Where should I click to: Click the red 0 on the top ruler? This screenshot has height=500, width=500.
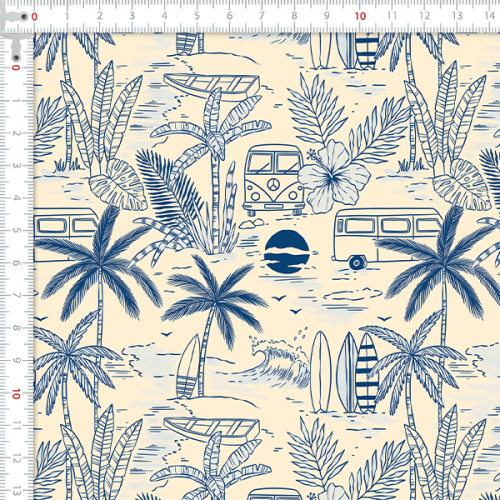tap(34, 16)
